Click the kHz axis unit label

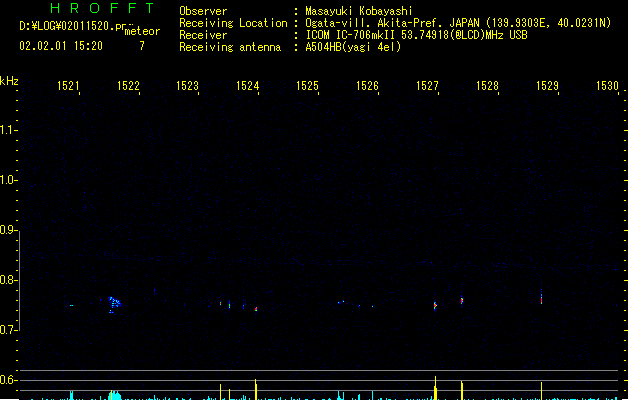point(9,81)
